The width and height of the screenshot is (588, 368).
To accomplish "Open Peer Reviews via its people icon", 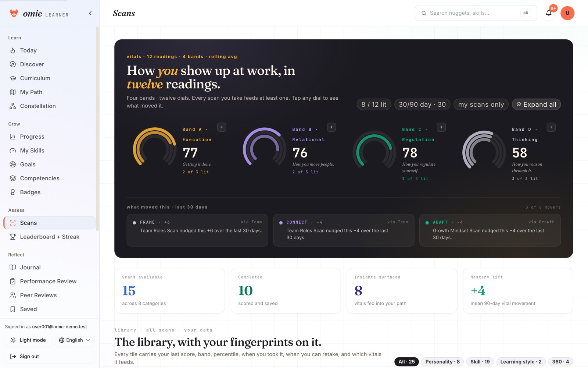I will click(13, 295).
